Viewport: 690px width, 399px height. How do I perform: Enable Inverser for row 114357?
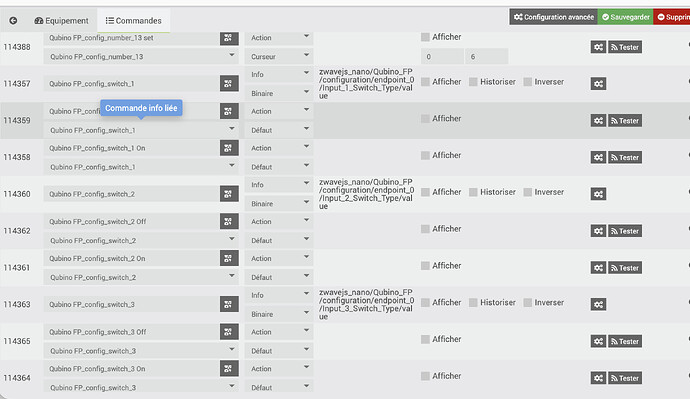528,82
